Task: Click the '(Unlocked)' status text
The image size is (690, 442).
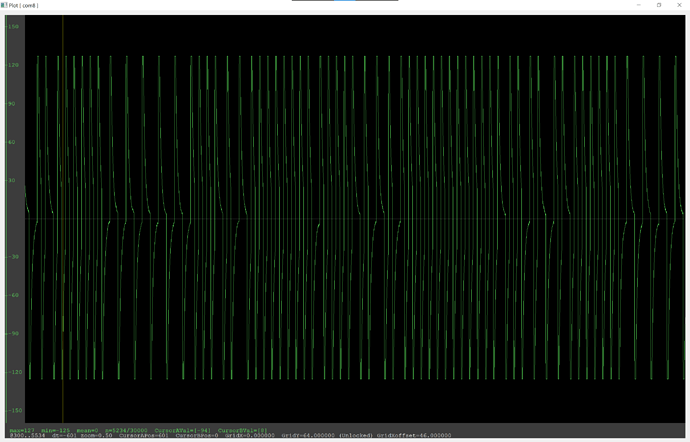Action: [x=355, y=435]
